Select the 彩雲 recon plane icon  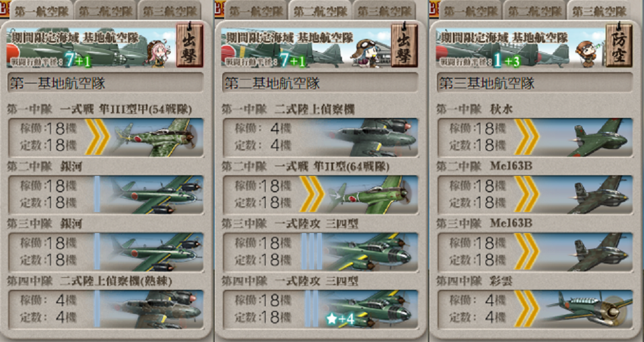pos(589,310)
